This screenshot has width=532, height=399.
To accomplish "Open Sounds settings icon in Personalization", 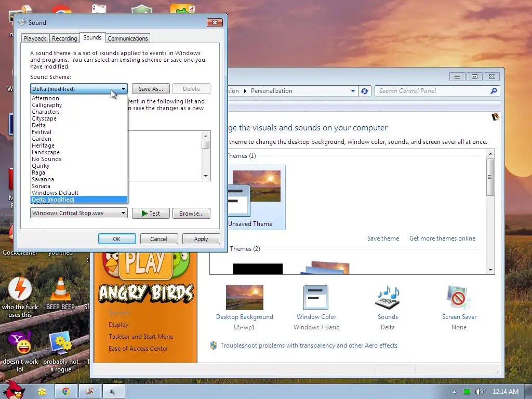I will tap(388, 308).
